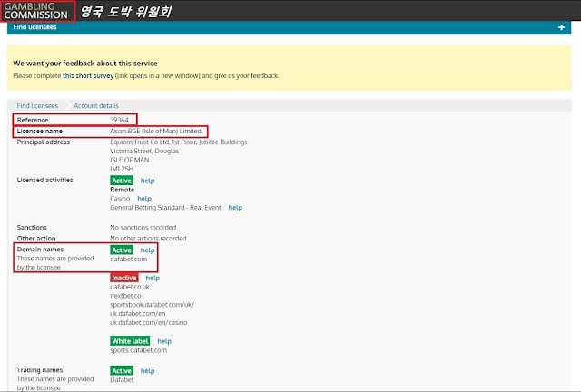Click the Dafabet trading name
Image resolution: width=581 pixels, height=392 pixels.
tap(122, 380)
